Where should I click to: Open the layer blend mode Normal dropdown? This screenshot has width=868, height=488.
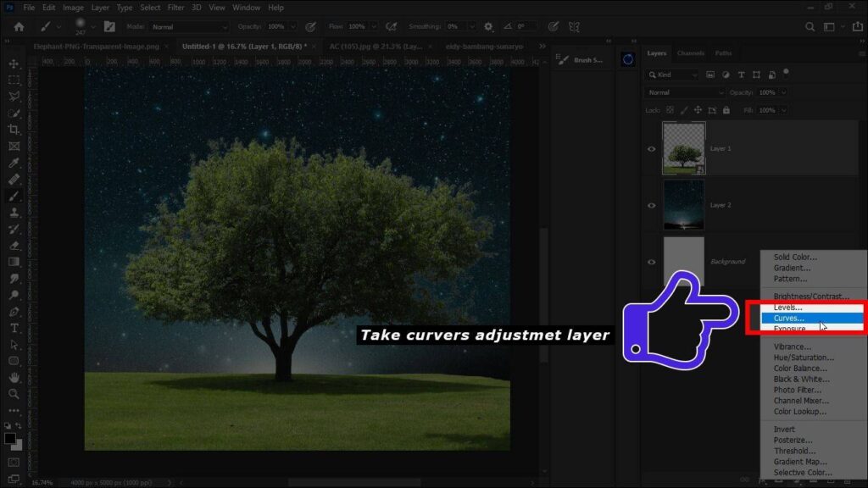click(x=685, y=92)
